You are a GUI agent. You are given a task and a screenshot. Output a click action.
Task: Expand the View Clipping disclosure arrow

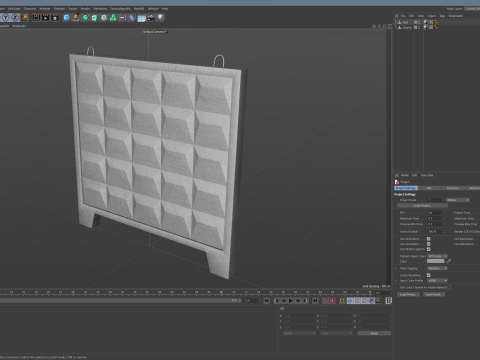pyautogui.click(x=396, y=268)
